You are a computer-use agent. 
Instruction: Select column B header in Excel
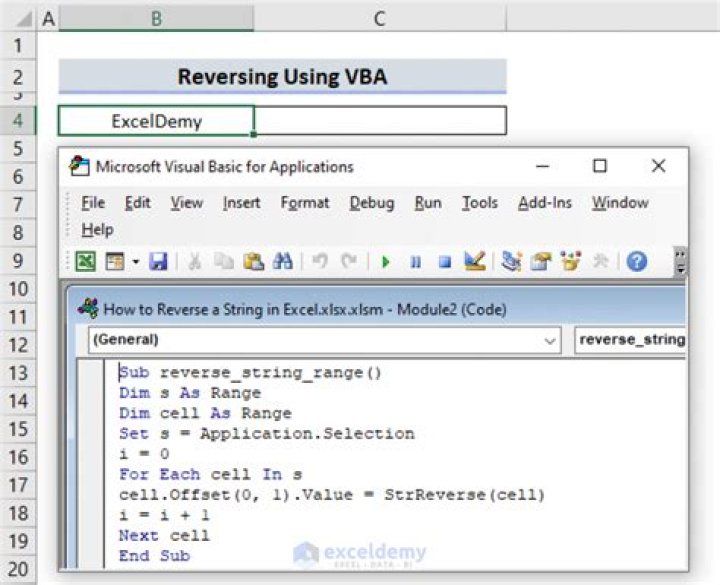[156, 19]
